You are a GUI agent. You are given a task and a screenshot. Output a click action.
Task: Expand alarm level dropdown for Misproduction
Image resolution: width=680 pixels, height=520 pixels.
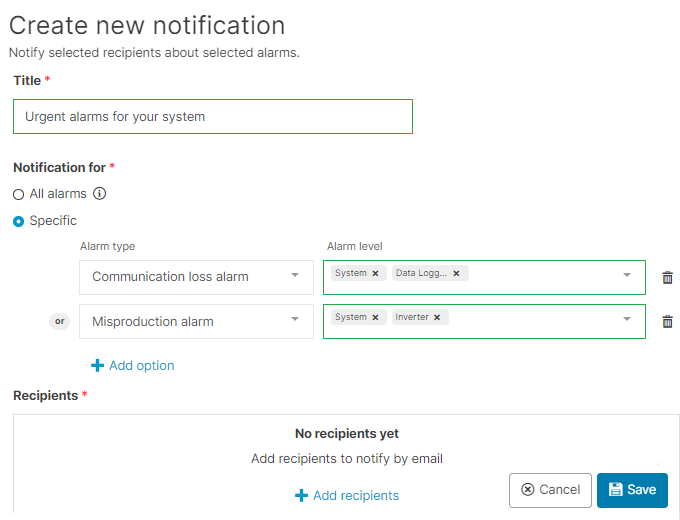point(627,320)
